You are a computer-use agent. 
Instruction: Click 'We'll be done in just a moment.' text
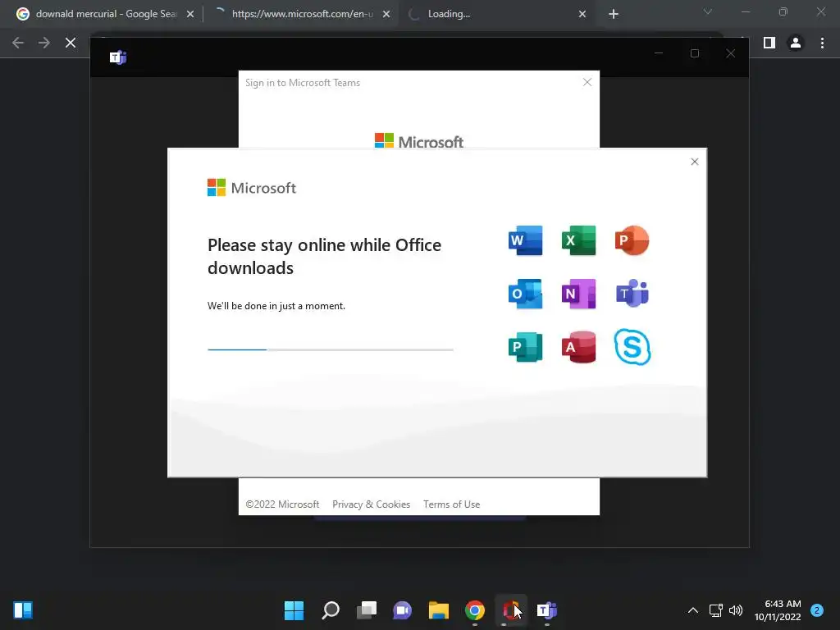click(276, 306)
